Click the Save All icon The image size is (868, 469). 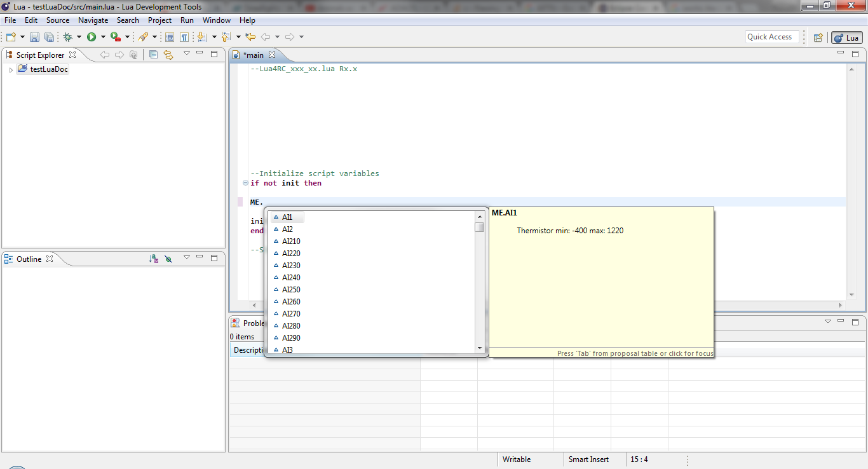tap(48, 37)
